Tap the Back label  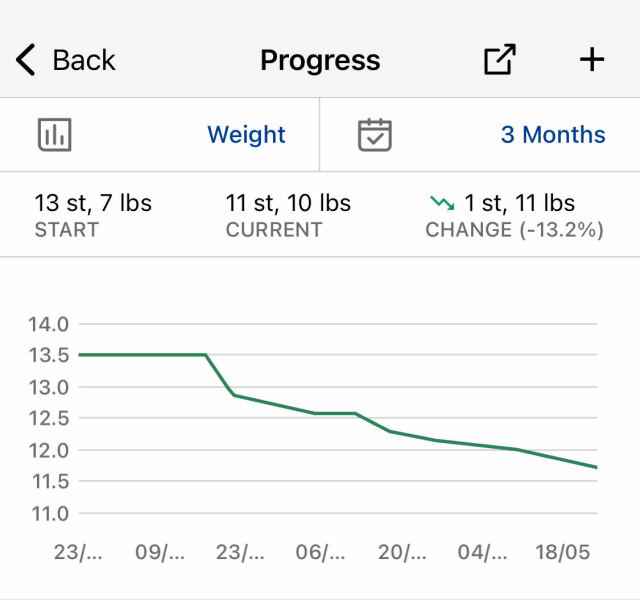click(x=84, y=60)
